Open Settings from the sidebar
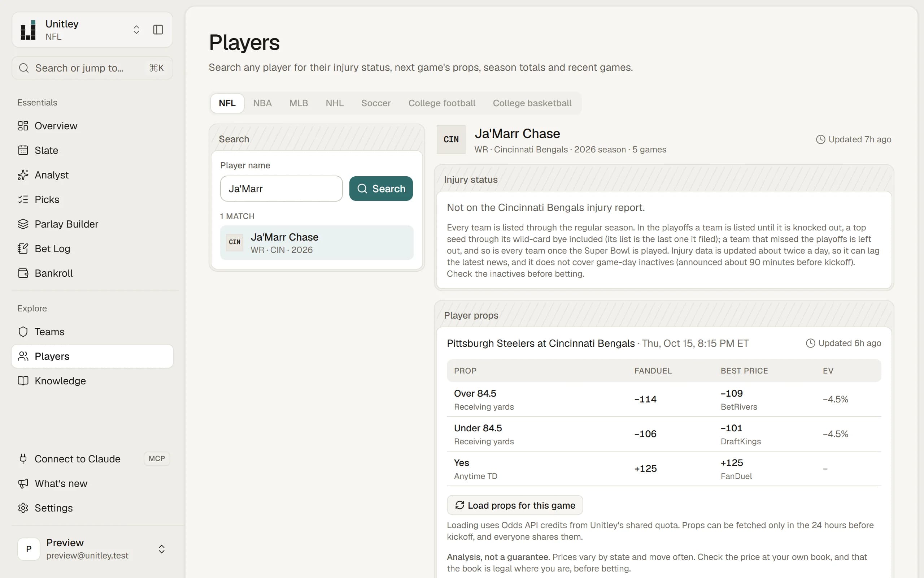Image resolution: width=924 pixels, height=578 pixels. click(x=92, y=508)
